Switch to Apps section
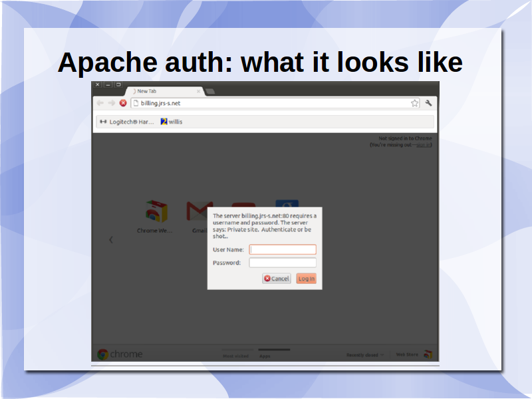 pyautogui.click(x=265, y=356)
